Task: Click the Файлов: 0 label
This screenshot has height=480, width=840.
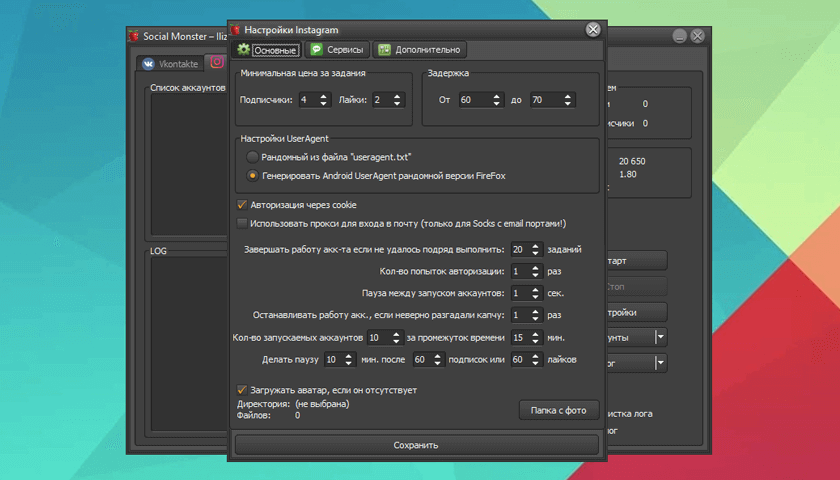Action: pos(268,415)
